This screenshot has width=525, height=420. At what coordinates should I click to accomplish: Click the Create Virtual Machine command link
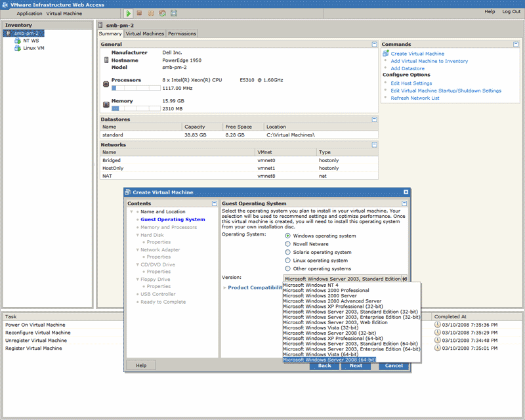[417, 54]
